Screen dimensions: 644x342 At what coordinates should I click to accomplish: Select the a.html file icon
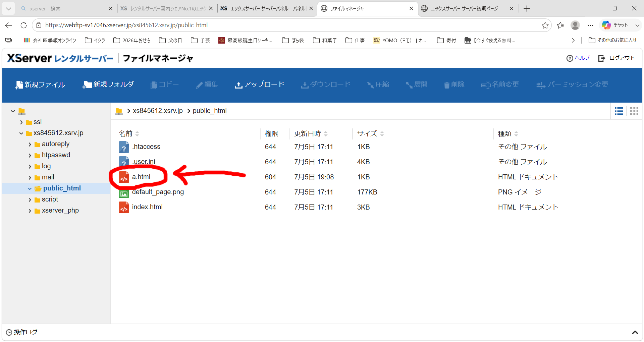pyautogui.click(x=124, y=177)
